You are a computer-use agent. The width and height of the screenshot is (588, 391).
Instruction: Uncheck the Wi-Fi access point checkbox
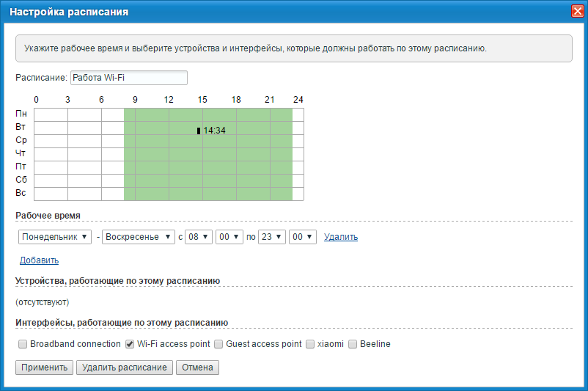130,344
